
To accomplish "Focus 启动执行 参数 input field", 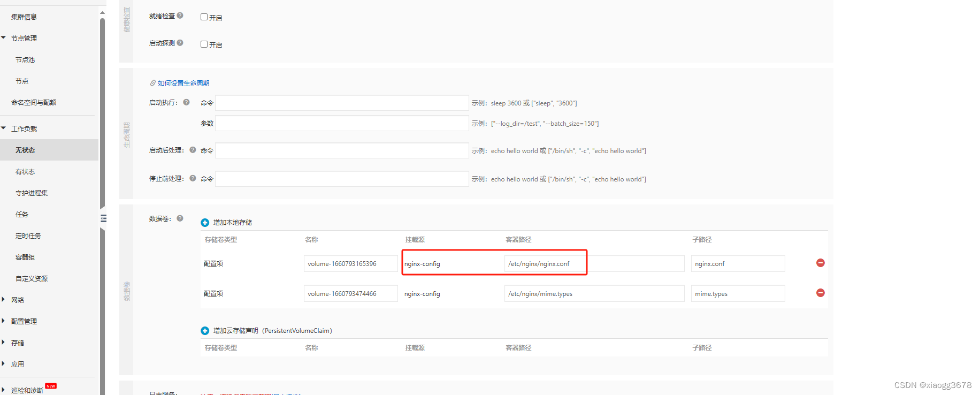I will (342, 123).
